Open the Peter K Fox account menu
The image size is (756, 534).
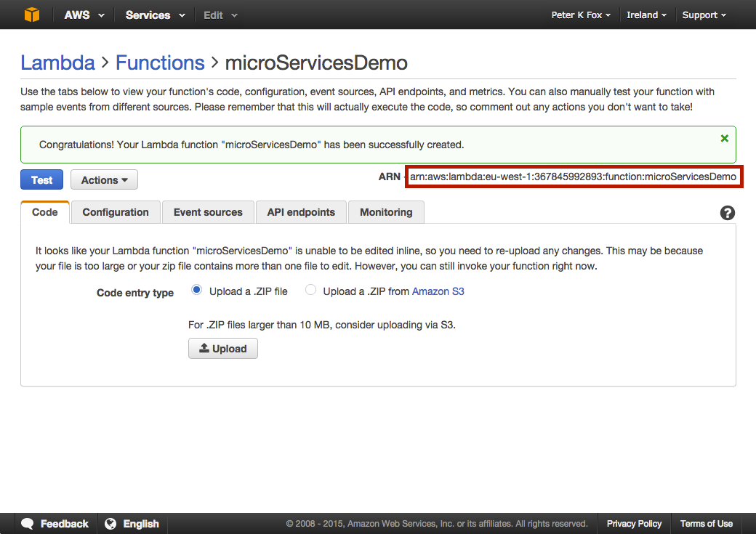(580, 15)
